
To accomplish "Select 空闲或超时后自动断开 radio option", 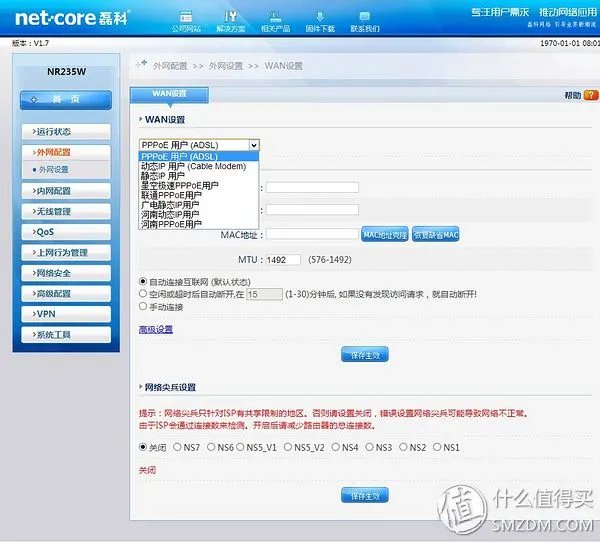I will point(143,294).
